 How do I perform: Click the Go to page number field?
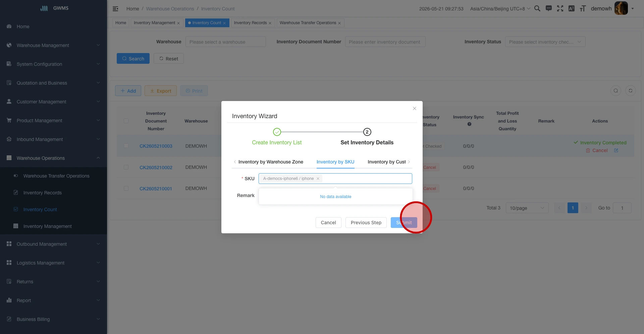(622, 208)
